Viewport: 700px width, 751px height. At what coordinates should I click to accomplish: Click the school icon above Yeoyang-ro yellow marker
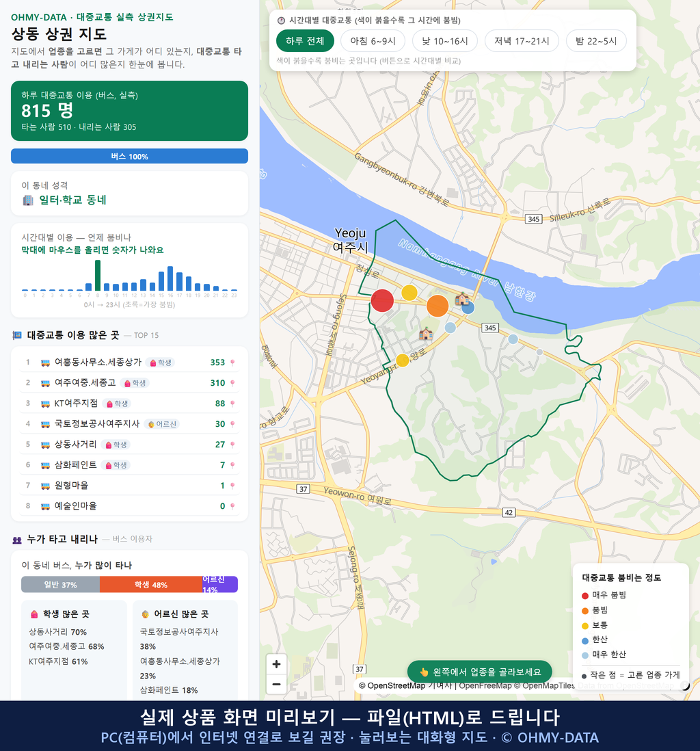click(x=426, y=333)
